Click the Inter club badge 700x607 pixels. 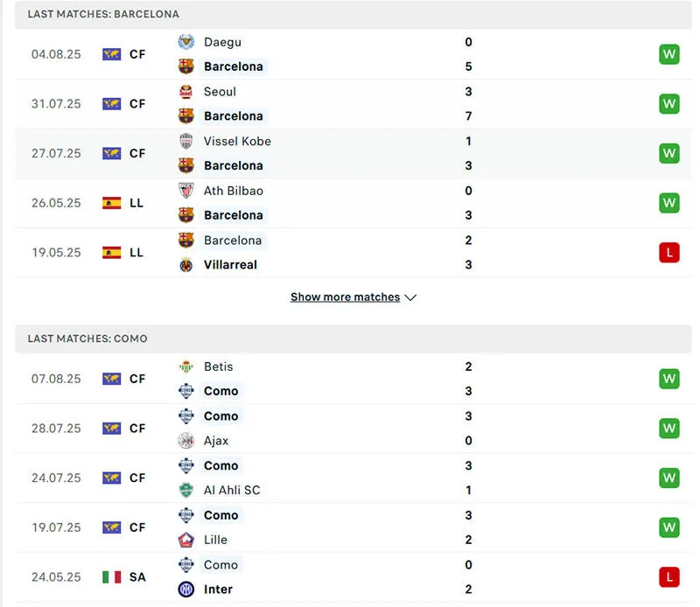point(185,590)
